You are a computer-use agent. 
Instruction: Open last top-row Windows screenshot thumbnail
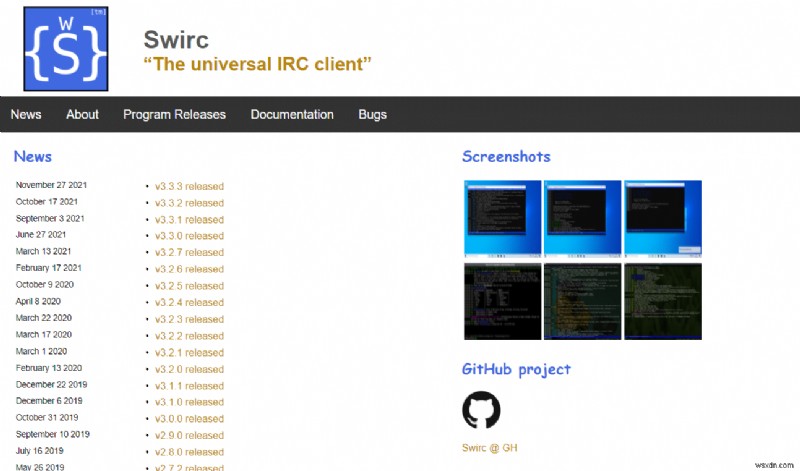tap(663, 218)
